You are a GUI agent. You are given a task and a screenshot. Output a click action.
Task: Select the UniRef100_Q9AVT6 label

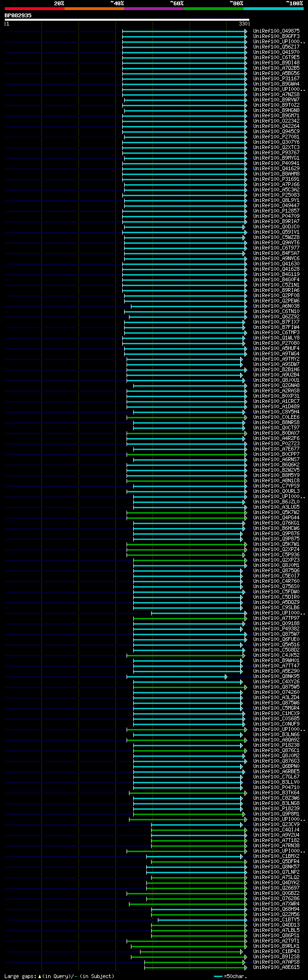[x=276, y=242]
